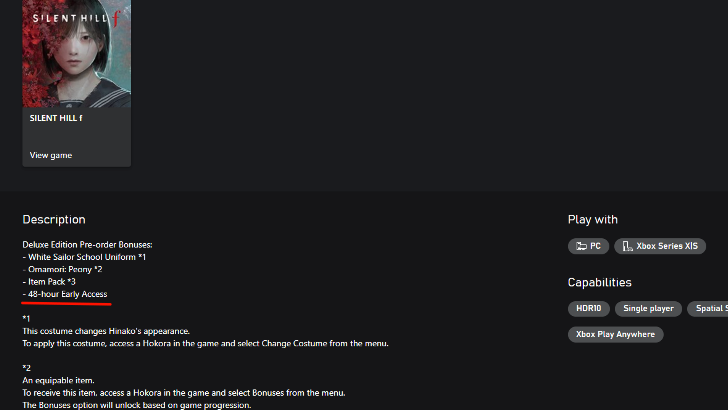The width and height of the screenshot is (728, 410).
Task: Click the Capabilities heading
Action: [600, 283]
